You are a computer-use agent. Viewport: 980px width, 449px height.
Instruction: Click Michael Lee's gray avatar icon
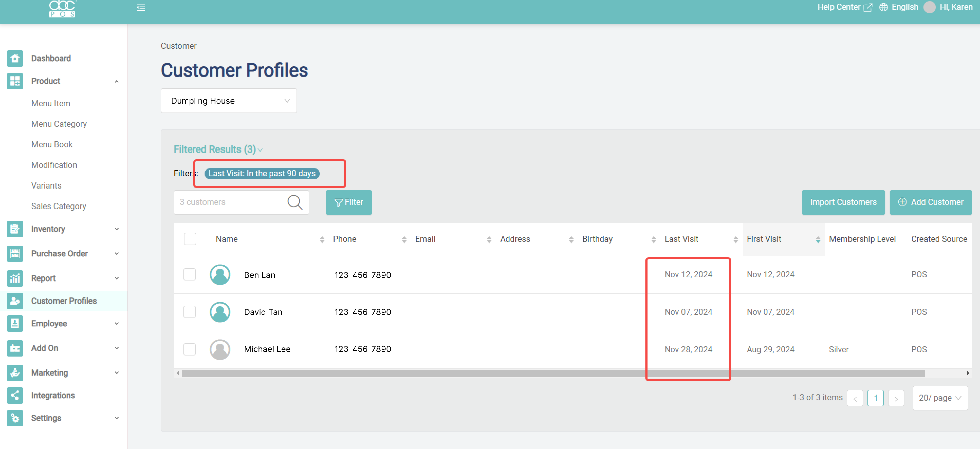pos(220,349)
